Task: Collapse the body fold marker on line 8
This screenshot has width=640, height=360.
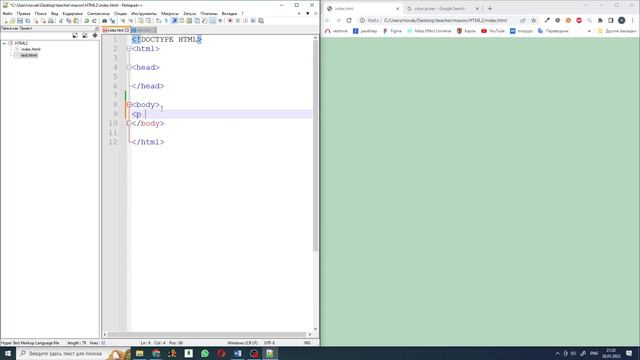Action: (x=129, y=104)
